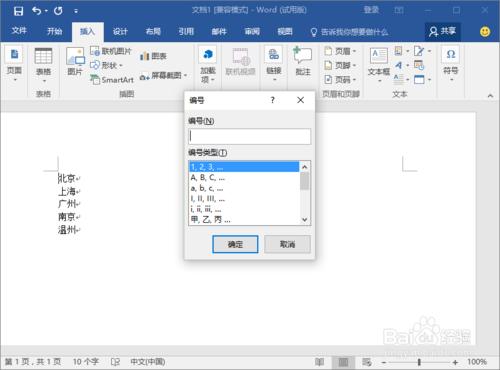This screenshot has height=370, width=500.
Task: Open the 页码 page number dropdown
Action: pos(340,80)
